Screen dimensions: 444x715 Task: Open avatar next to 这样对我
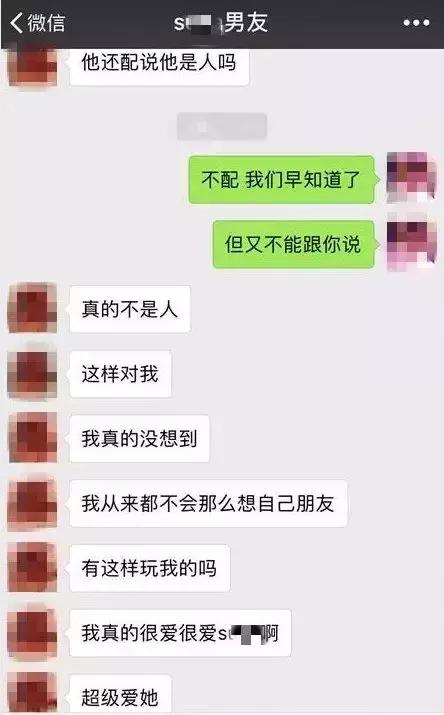point(33,373)
